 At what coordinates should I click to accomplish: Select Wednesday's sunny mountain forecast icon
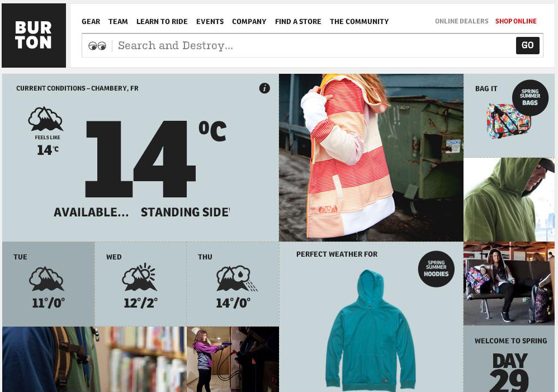140,277
